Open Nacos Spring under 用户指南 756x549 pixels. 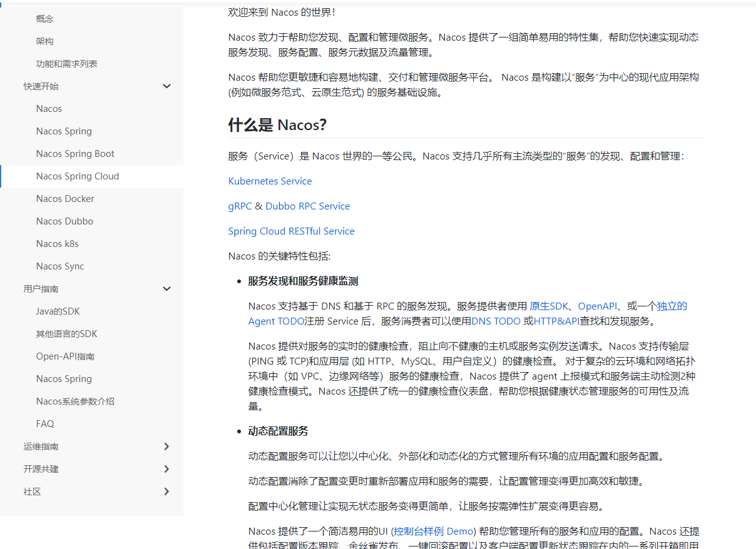[64, 379]
